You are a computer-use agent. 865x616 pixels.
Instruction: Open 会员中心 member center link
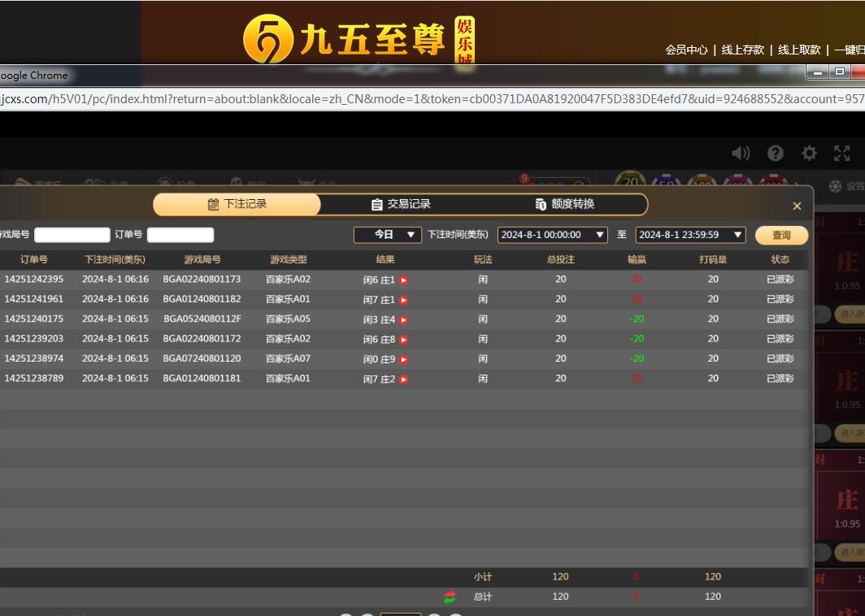(x=686, y=50)
